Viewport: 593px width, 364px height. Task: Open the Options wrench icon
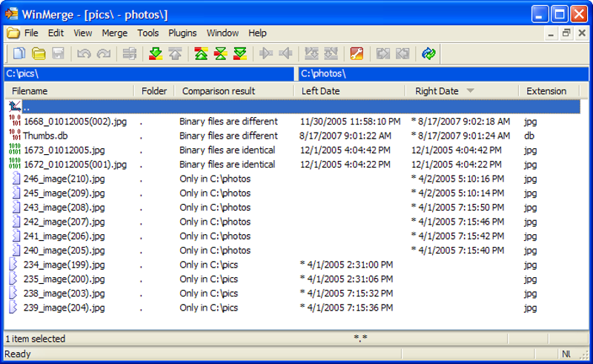[x=357, y=53]
